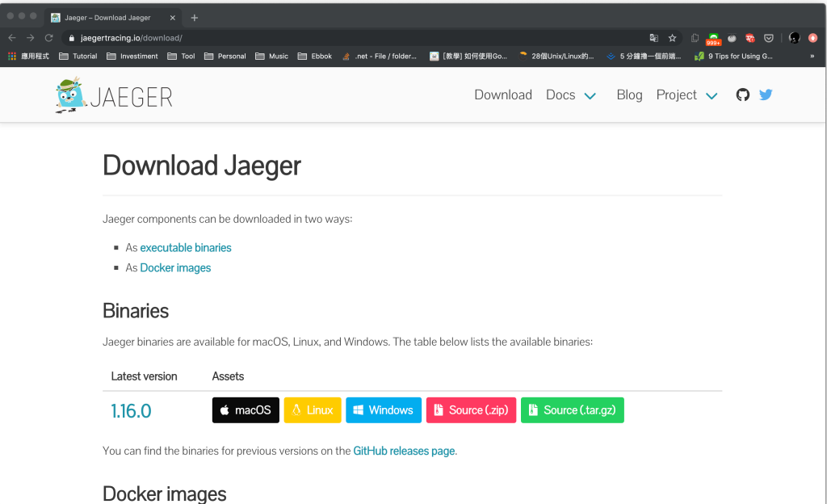Viewport: 827px width, 504px height.
Task: Open a new browser tab
Action: (194, 18)
